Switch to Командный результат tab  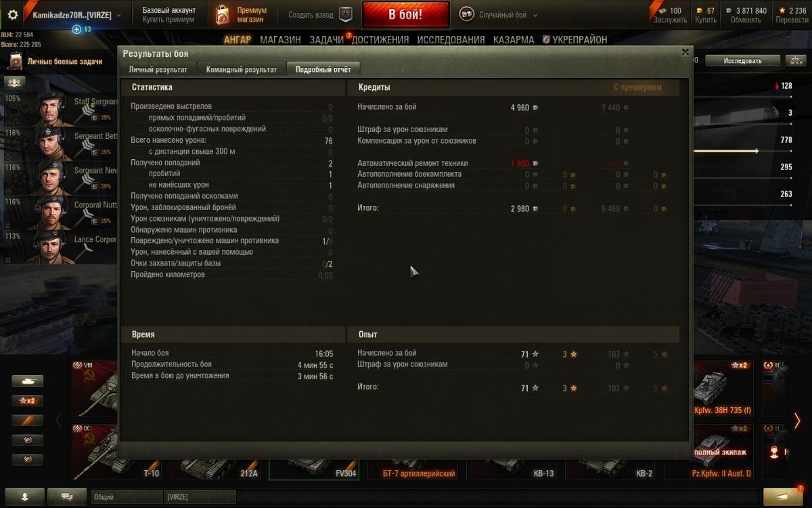242,69
